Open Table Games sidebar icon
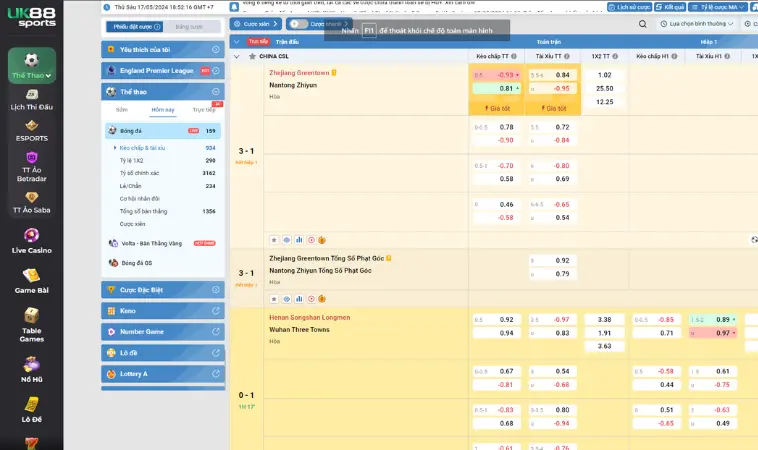758x450 pixels. pos(31,323)
